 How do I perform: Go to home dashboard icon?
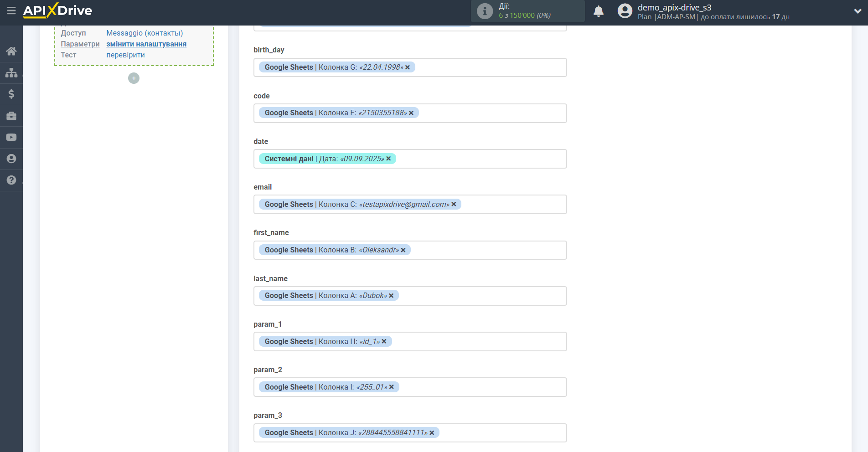(x=11, y=51)
